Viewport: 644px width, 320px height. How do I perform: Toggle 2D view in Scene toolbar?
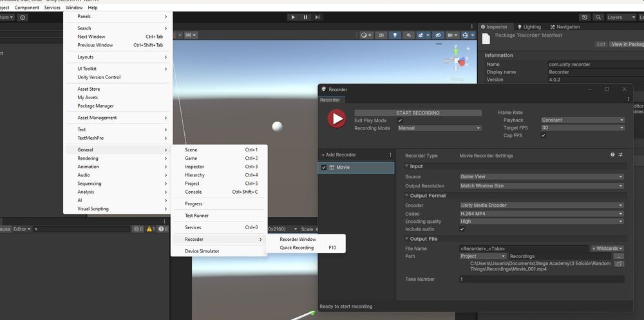coord(381,35)
